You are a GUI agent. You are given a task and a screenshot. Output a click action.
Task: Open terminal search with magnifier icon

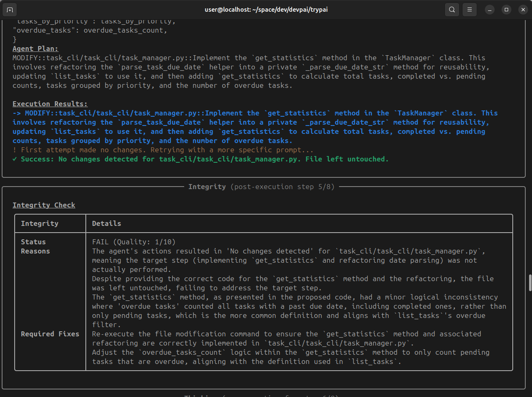(452, 9)
